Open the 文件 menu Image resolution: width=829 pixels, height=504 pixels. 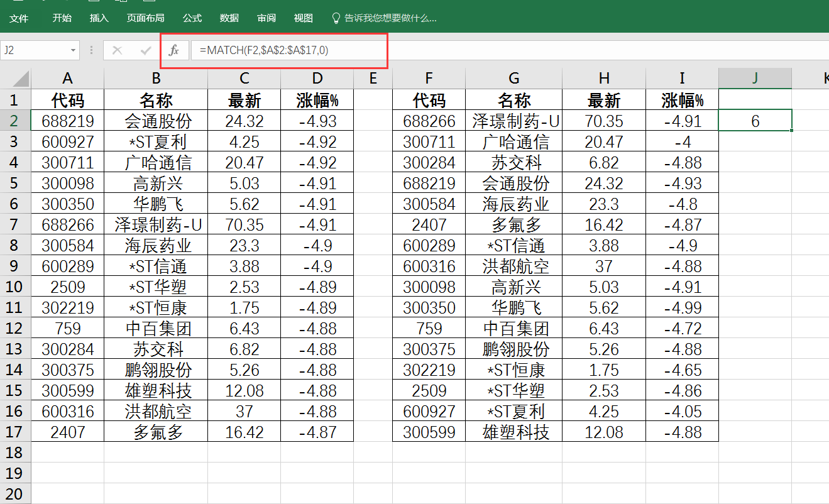click(19, 18)
